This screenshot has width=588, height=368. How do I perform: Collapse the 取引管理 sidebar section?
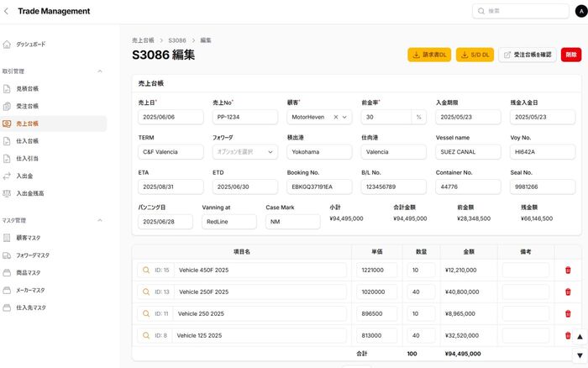100,71
